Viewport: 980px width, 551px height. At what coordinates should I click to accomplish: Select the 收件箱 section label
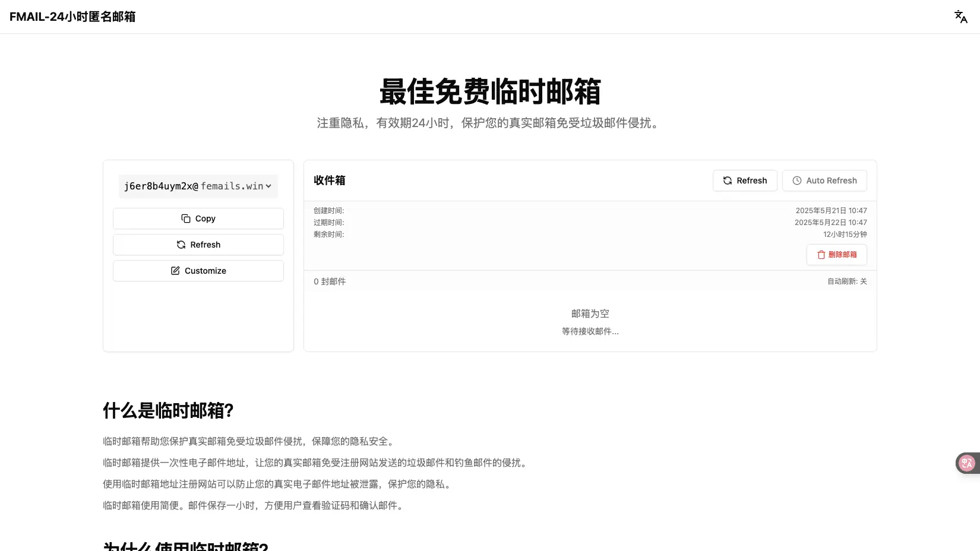point(329,180)
